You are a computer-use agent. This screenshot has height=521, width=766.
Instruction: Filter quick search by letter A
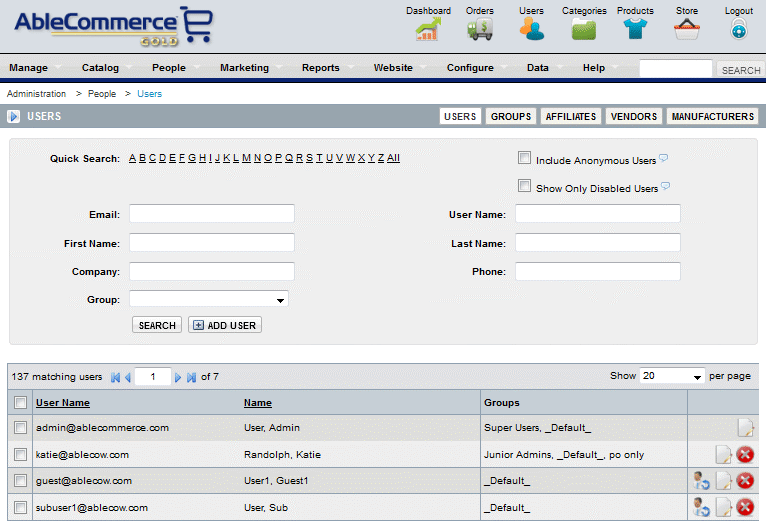click(132, 158)
